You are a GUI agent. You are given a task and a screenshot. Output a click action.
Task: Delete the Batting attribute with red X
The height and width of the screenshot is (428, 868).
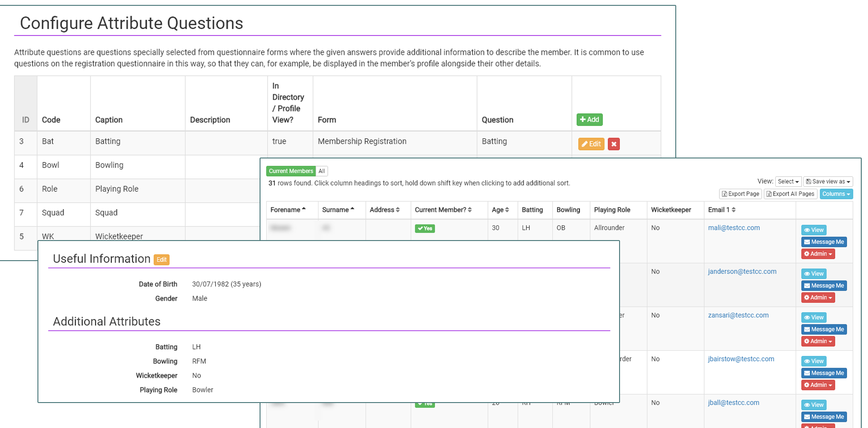click(x=614, y=144)
